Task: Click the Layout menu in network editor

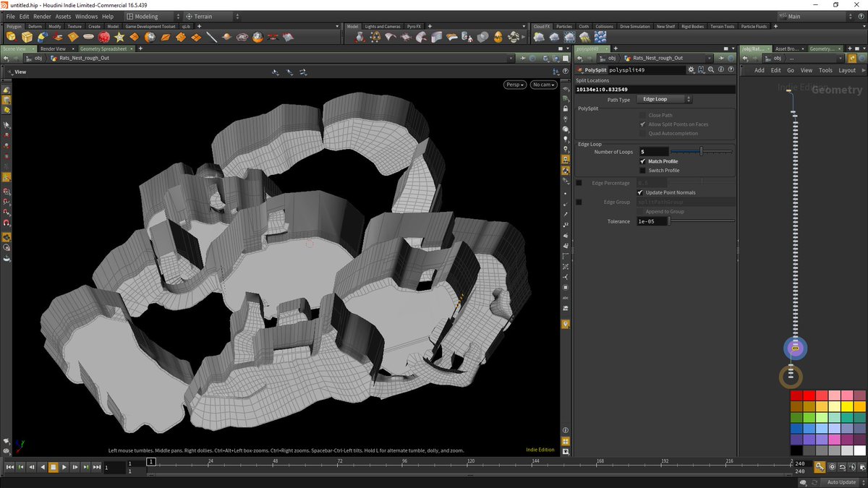Action: (x=847, y=70)
